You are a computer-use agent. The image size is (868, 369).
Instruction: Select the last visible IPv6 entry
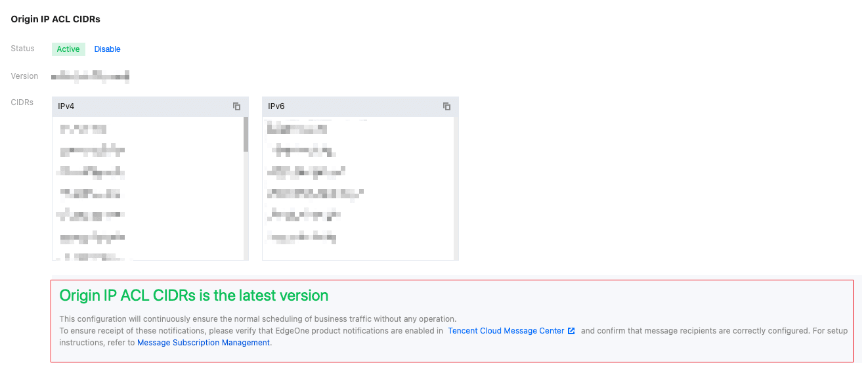pos(302,238)
